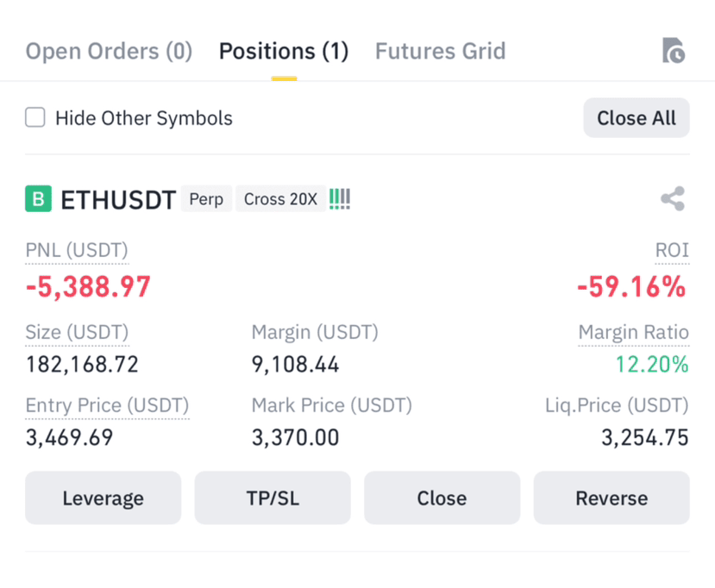Tap the Entry Price (USDT) label
This screenshot has width=715, height=588.
coord(107,405)
